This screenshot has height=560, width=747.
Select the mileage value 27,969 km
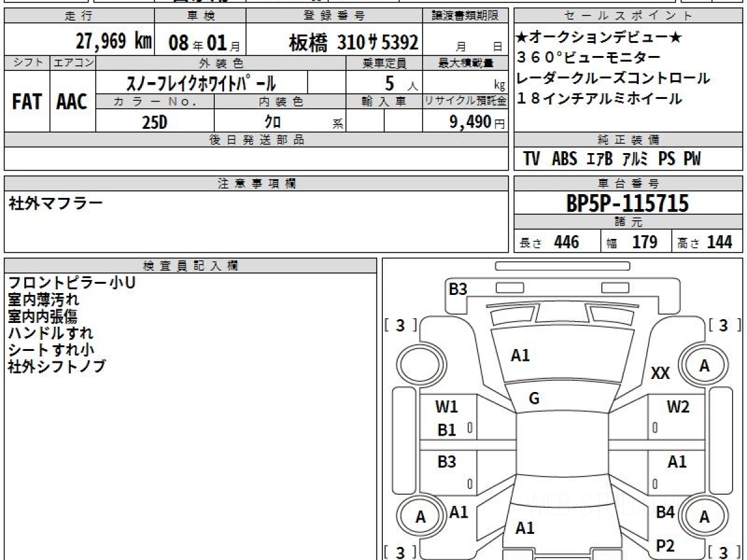click(x=113, y=41)
